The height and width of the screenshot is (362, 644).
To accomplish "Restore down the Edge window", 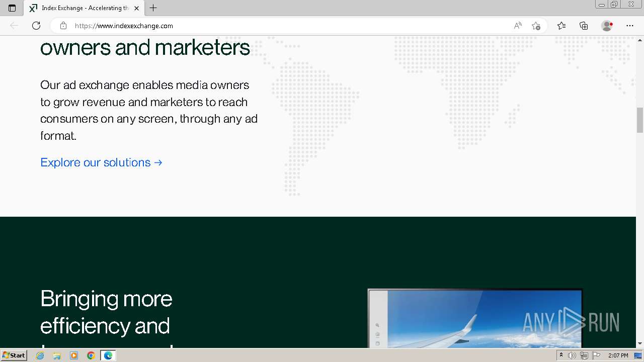I will tap(614, 5).
